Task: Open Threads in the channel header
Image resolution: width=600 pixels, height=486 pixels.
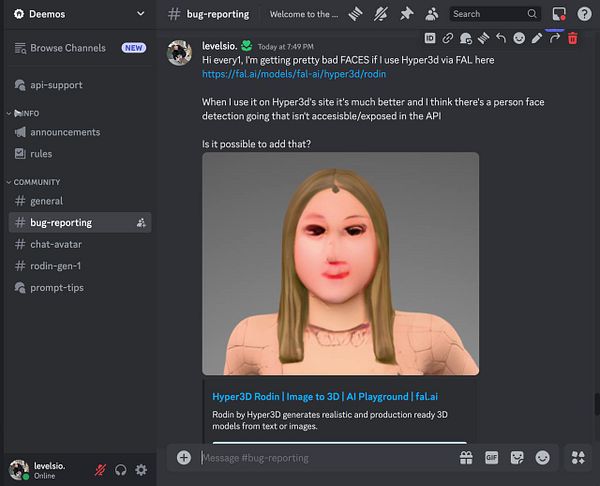Action: (355, 14)
